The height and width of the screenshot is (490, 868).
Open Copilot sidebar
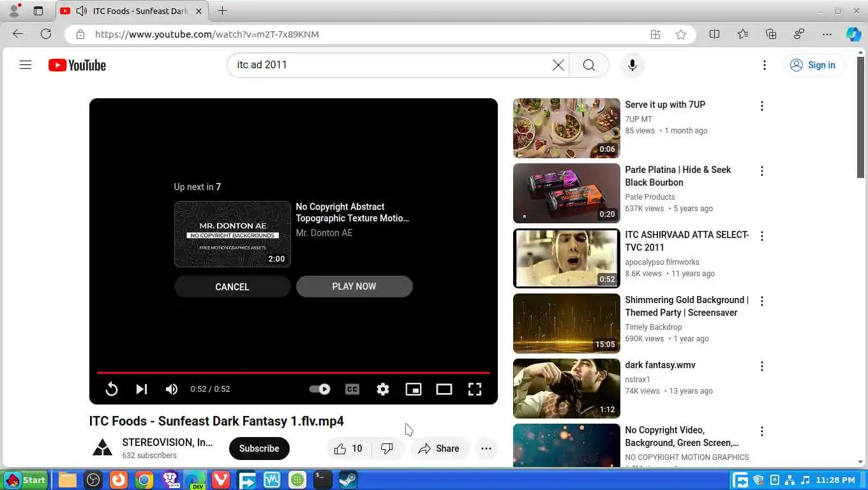854,34
